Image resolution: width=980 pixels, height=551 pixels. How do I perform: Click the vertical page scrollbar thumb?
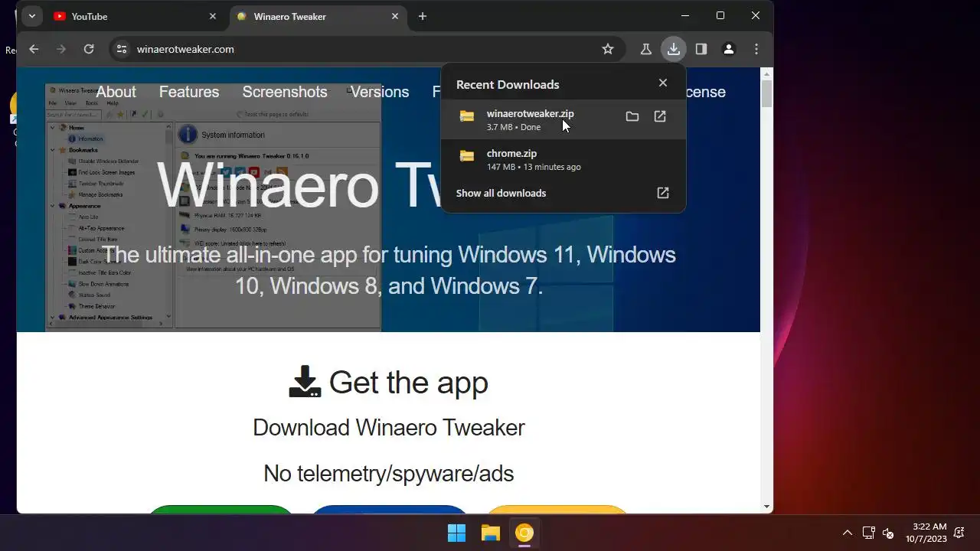767,93
